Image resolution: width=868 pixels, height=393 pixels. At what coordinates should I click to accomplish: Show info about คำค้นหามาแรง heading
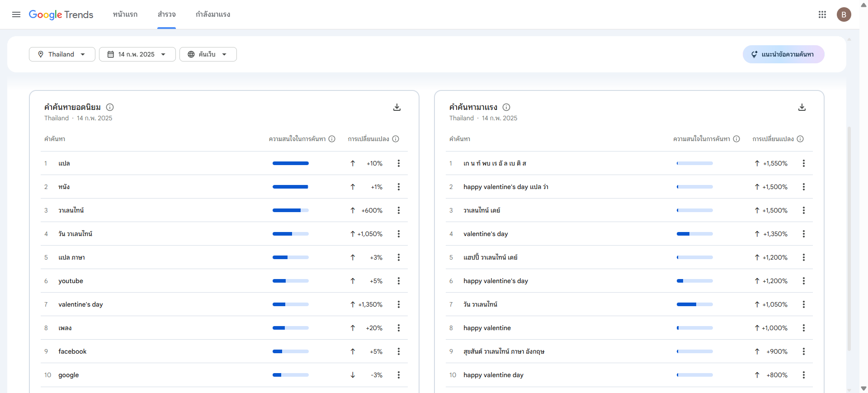click(x=506, y=107)
